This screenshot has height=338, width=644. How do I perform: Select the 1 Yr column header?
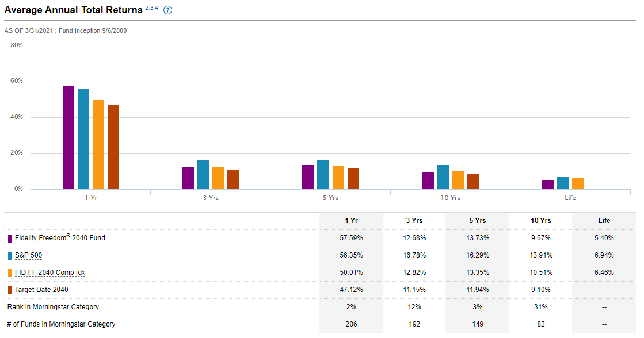[351, 221]
